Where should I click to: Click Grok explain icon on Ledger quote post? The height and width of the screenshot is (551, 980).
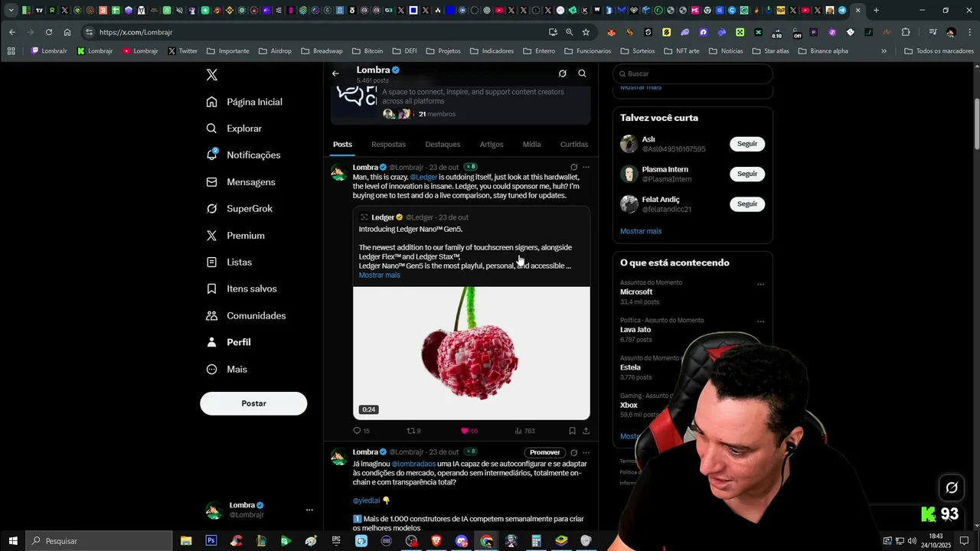[x=573, y=167]
